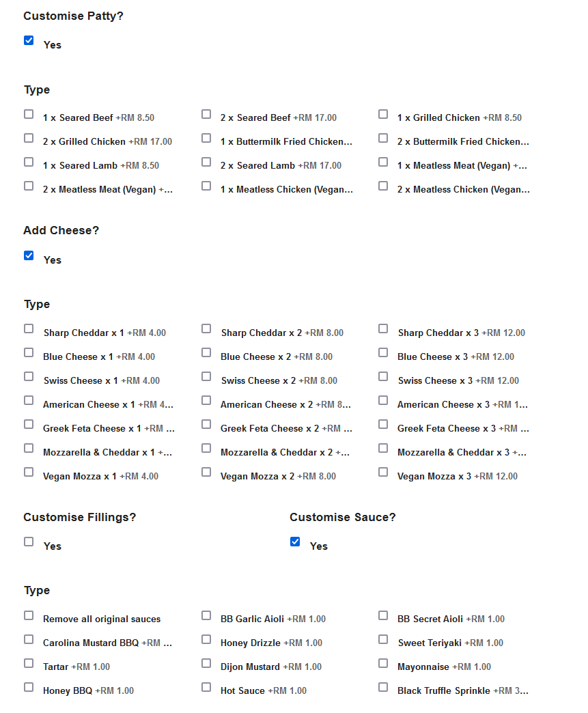Select Remove all original sauces
Viewport: 588px width, 713px height.
(29, 615)
